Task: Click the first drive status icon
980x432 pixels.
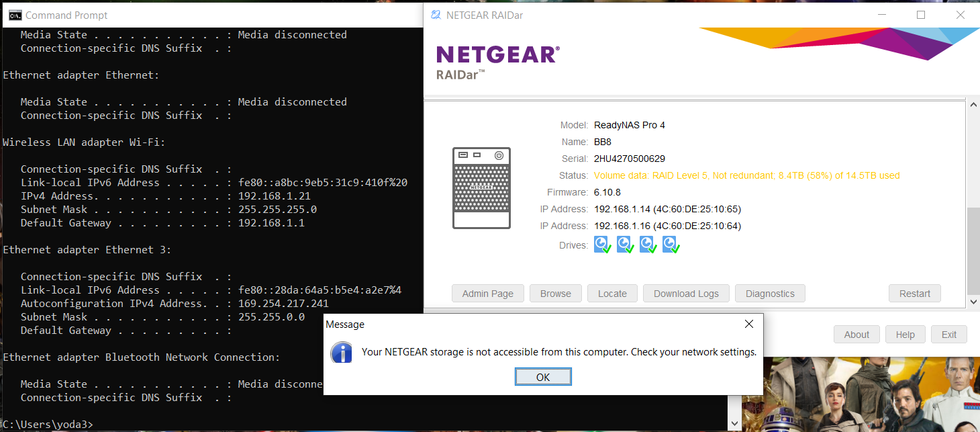Action: click(x=602, y=245)
